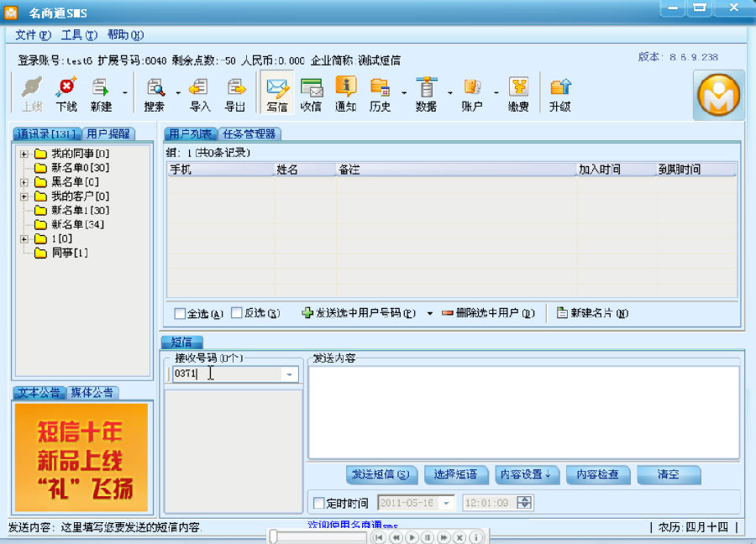The image size is (756, 544).
Task: Click the app icon in title bar
Action: point(11,13)
